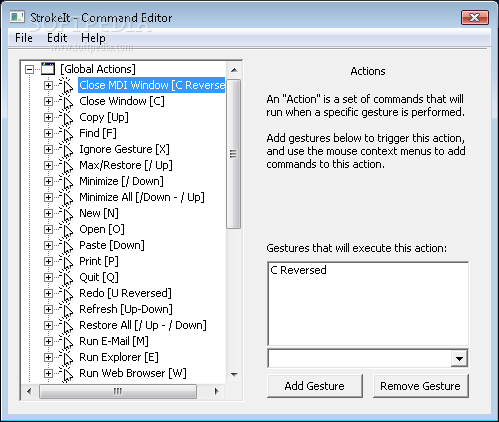
Task: Expand the Paste [Down] action
Action: coord(48,245)
